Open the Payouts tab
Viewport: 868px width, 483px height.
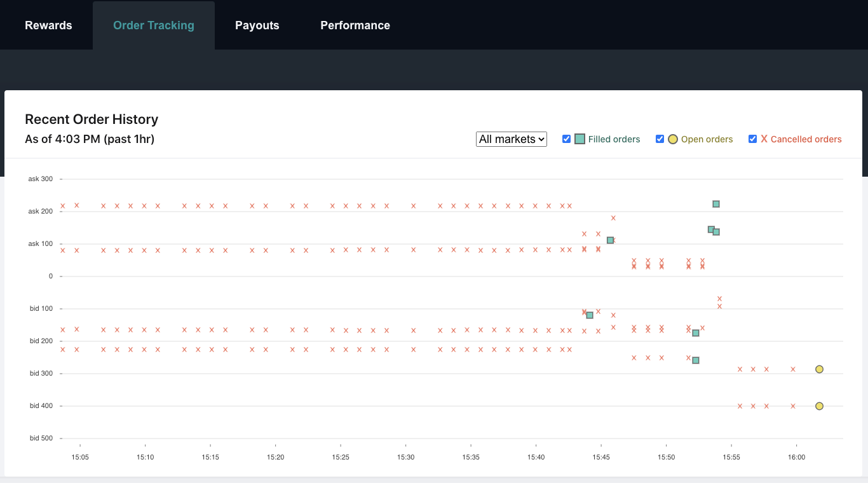257,25
